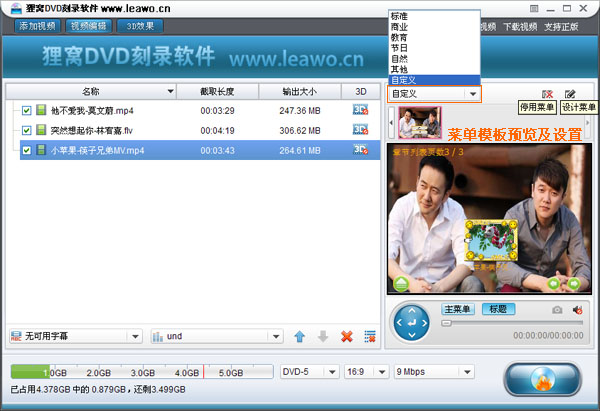Screen dimensions: 600x411
Task: Collapse the 自定义 template category combo box
Action: click(x=473, y=94)
